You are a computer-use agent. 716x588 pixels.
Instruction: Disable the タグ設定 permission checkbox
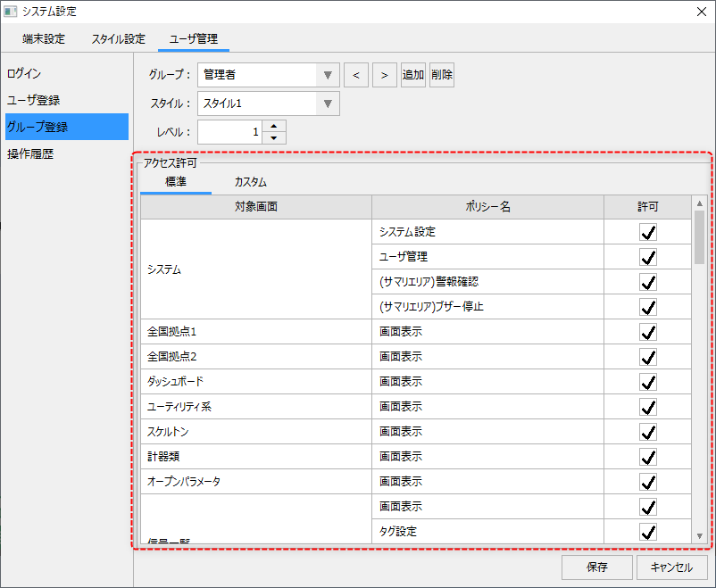pos(648,532)
